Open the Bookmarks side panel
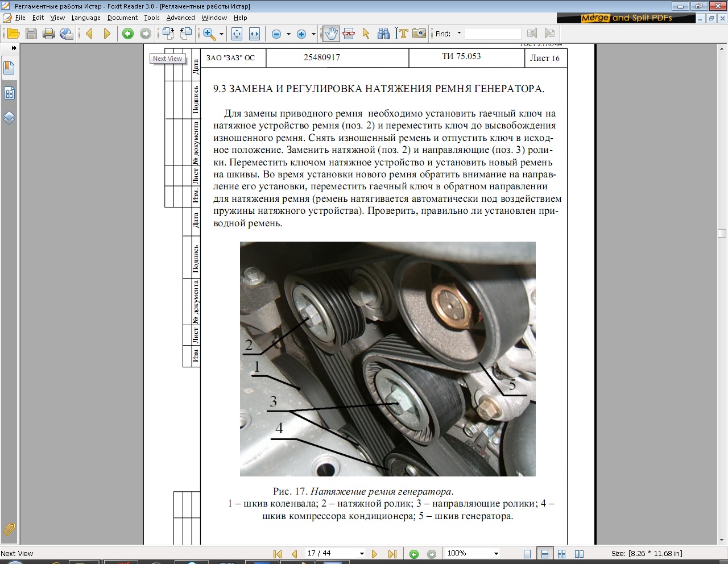728x564 pixels. (9, 68)
